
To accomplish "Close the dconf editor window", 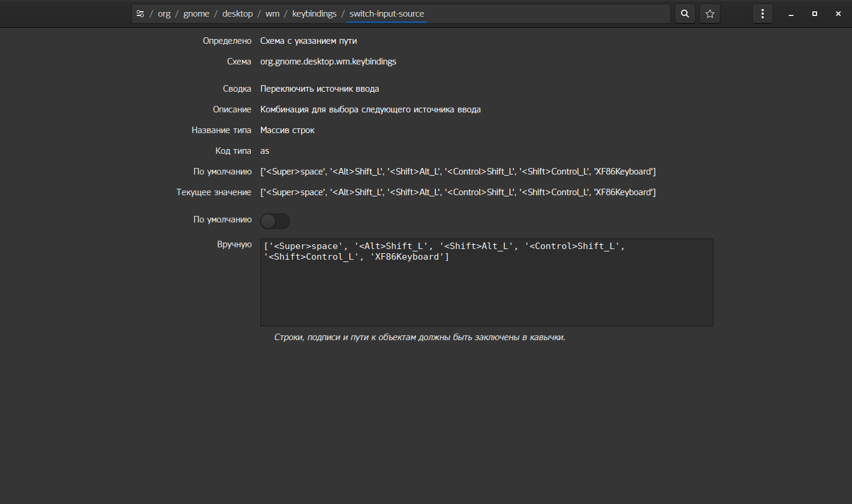I will click(x=838, y=14).
